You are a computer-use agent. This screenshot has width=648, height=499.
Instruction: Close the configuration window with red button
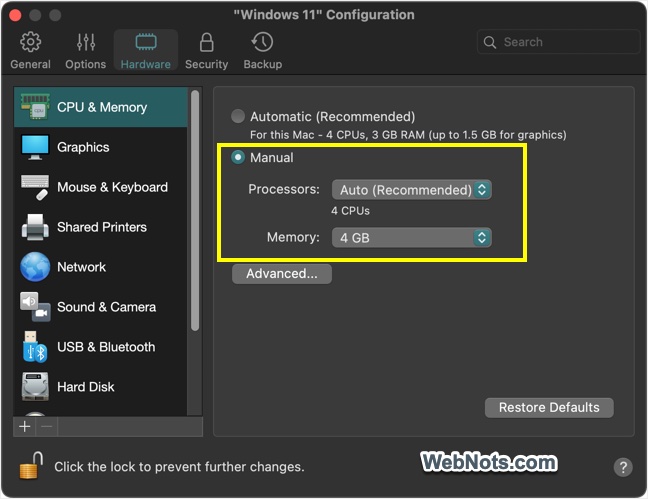coord(15,15)
